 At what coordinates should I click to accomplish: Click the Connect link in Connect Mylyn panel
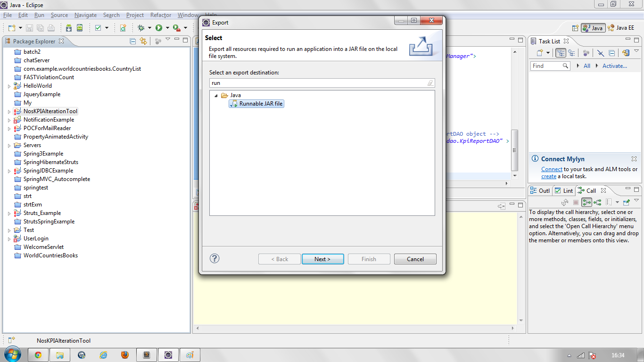coord(552,169)
